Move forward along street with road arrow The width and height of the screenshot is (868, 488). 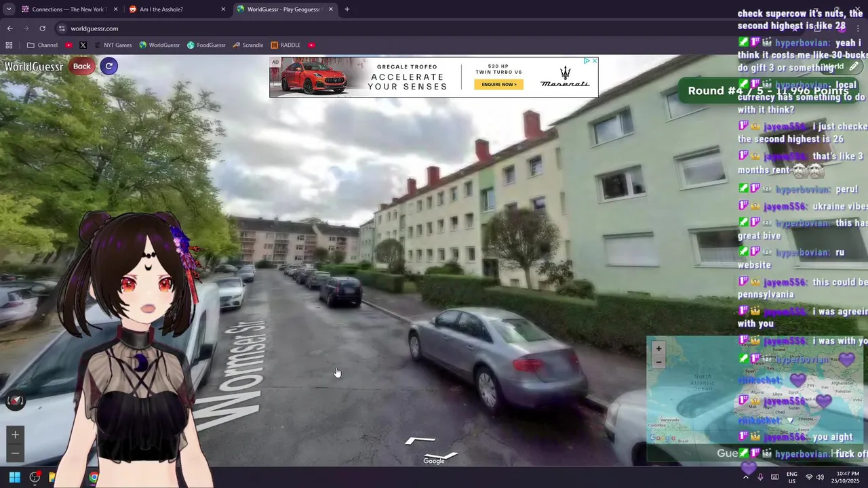pyautogui.click(x=420, y=441)
